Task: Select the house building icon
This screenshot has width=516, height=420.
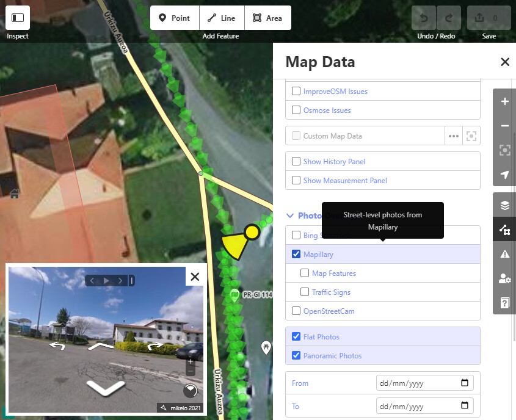Action: (x=15, y=194)
